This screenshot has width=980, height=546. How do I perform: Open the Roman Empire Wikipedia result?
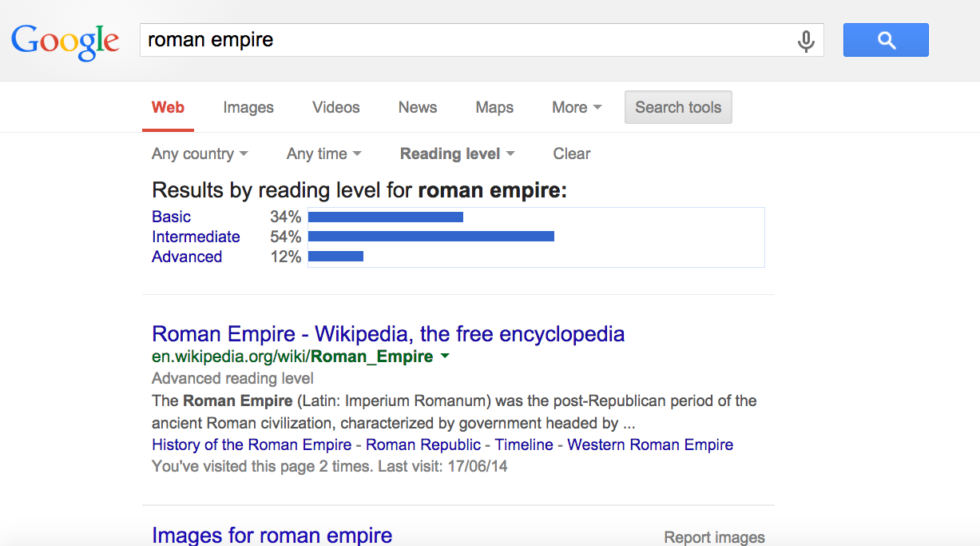click(388, 334)
